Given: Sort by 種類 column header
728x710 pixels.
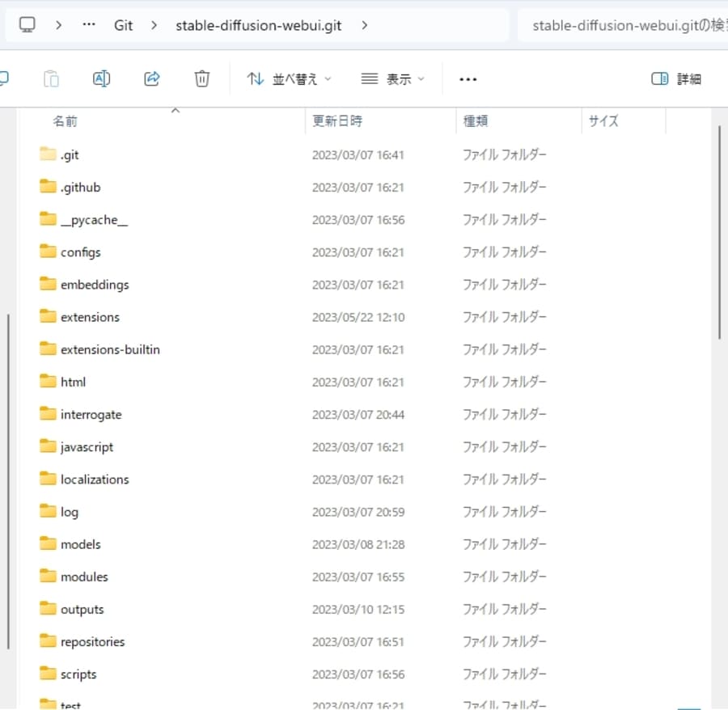Looking at the screenshot, I should pyautogui.click(x=476, y=121).
